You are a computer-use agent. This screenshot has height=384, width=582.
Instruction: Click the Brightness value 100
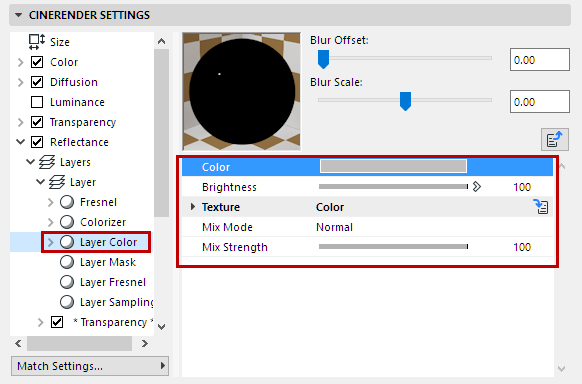click(x=522, y=187)
